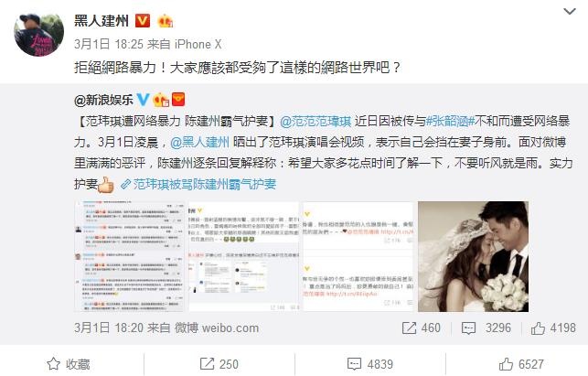Open the @范范范瑋琪 mention link
The image size is (588, 376).
tap(315, 121)
